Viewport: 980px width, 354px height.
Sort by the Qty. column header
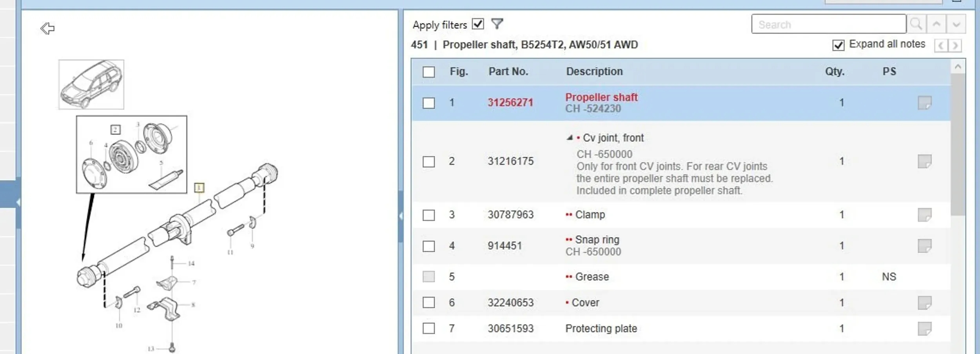click(835, 71)
